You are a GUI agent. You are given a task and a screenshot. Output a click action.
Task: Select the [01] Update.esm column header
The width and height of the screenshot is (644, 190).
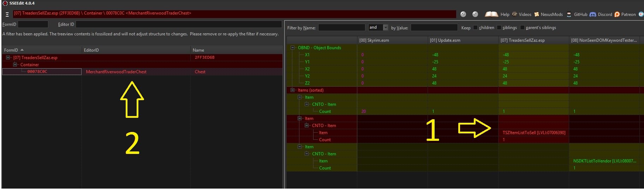point(463,40)
